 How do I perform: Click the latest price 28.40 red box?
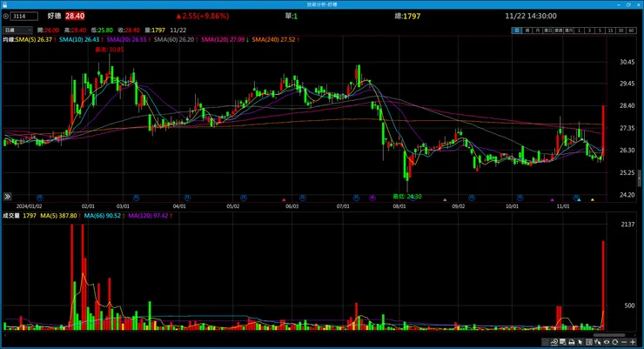pos(75,16)
